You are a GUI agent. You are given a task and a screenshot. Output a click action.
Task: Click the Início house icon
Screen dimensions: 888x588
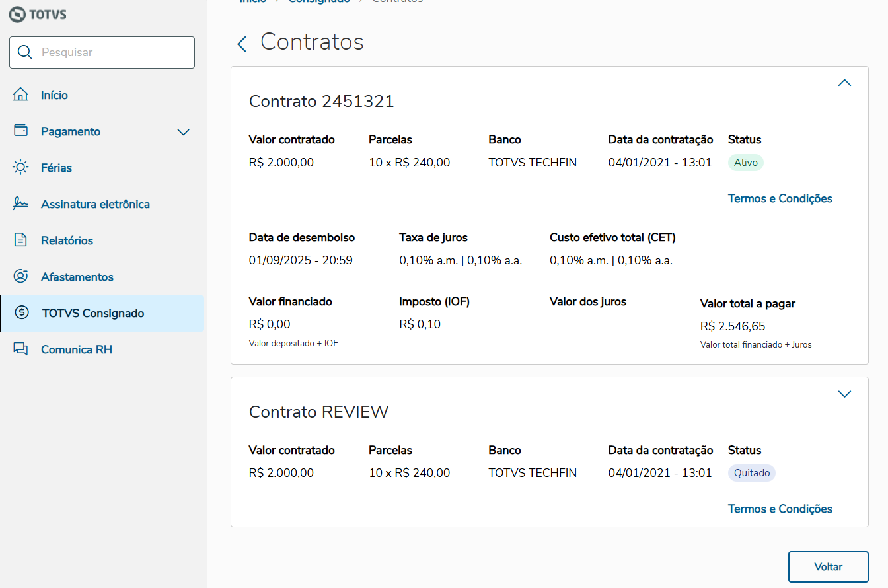(x=21, y=95)
